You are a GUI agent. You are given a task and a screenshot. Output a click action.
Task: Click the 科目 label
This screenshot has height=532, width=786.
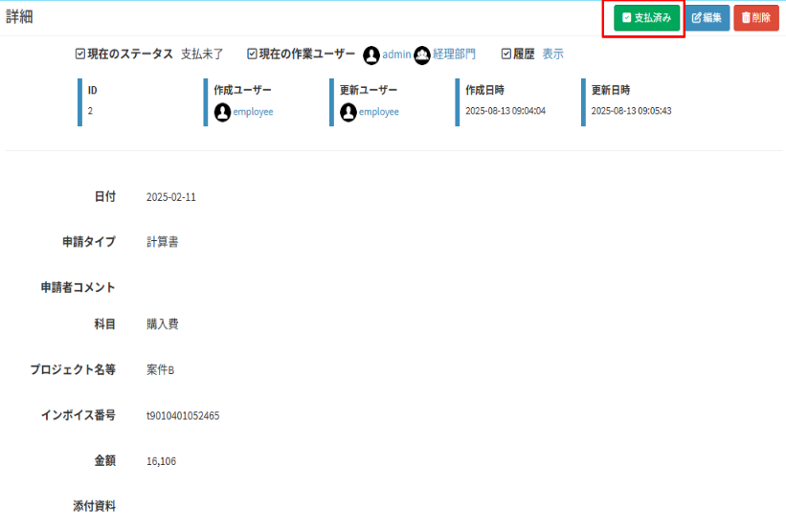pos(105,324)
